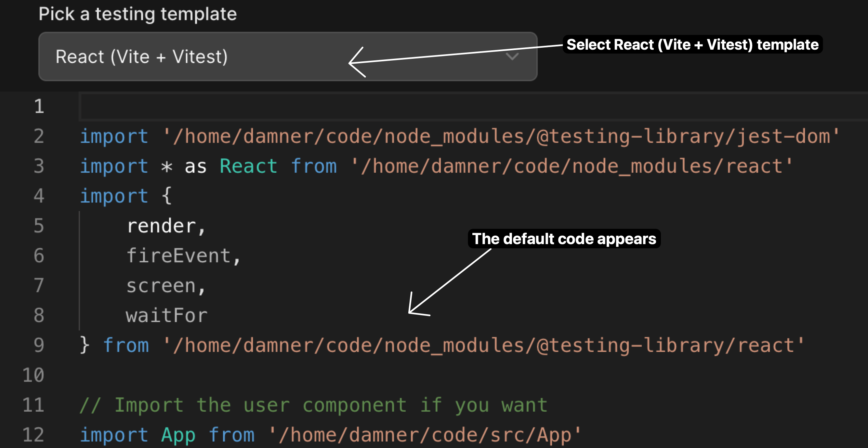Click the React (Vite + Vitest) selected text
Viewport: 868px width, 448px height.
(141, 56)
